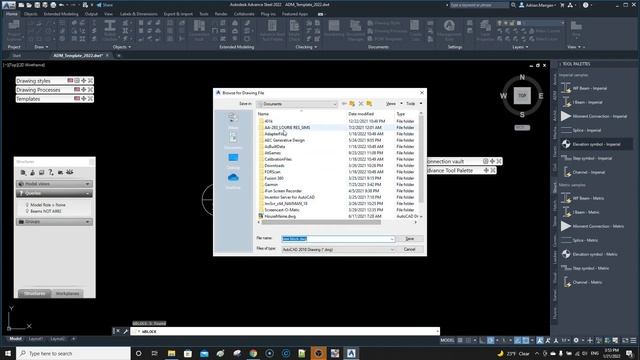Toggle the MODEL space status button

tap(447, 340)
